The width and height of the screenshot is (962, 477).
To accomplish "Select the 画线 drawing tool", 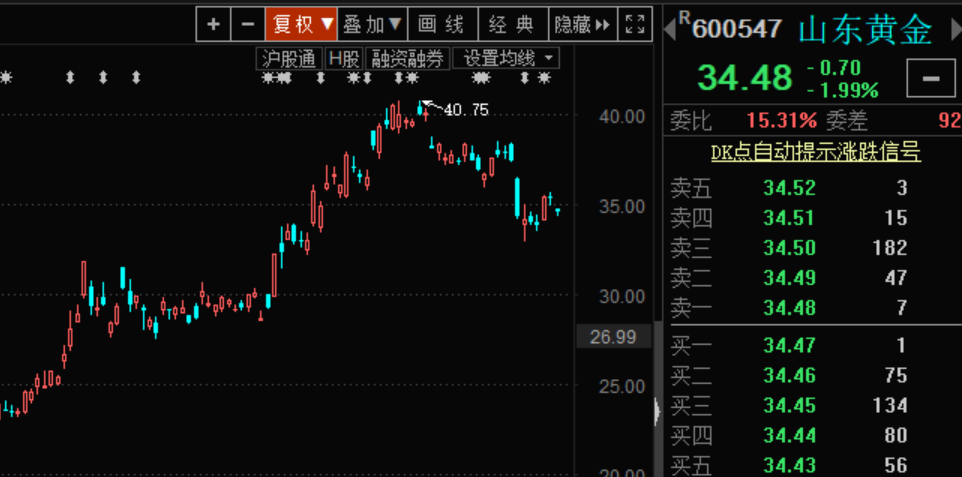I will (442, 25).
